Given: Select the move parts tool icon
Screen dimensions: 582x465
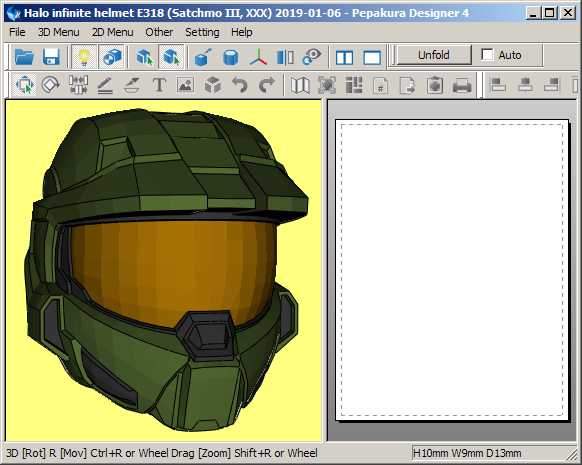Looking at the screenshot, I should pos(24,85).
